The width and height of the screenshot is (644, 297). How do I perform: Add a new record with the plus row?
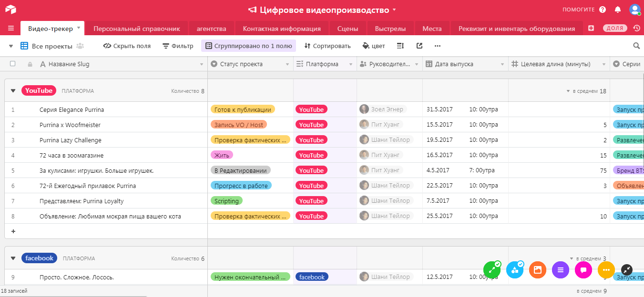pos(13,231)
